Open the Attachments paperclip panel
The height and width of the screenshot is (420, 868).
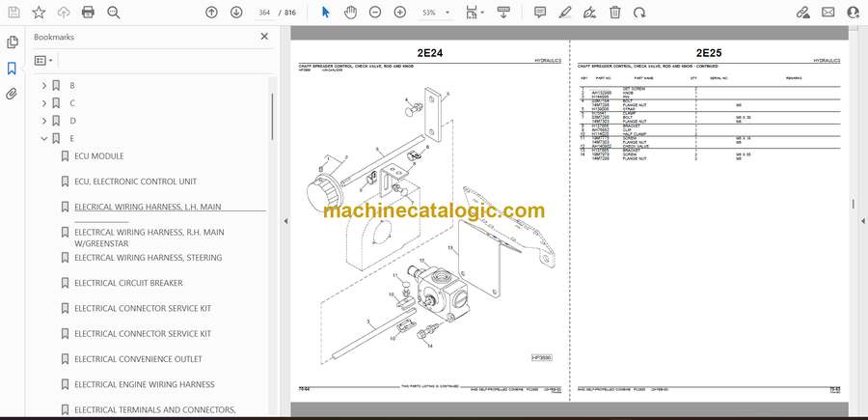[x=12, y=94]
